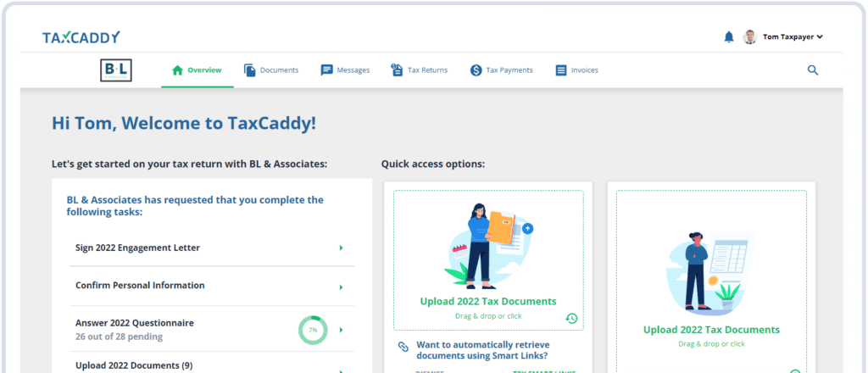Screen dimensions: 868x373
Task: Click 'Hi Tom, Welcome to TaxCaddy!' heading
Action: point(184,123)
